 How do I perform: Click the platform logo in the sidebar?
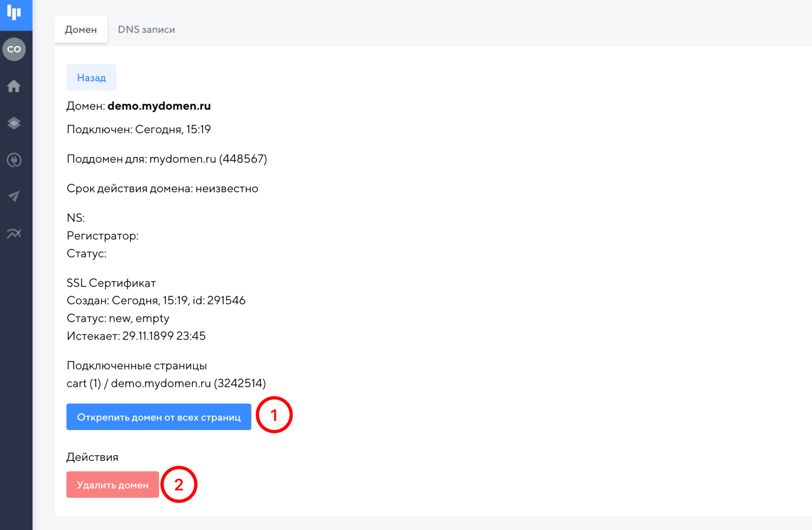pyautogui.click(x=14, y=13)
